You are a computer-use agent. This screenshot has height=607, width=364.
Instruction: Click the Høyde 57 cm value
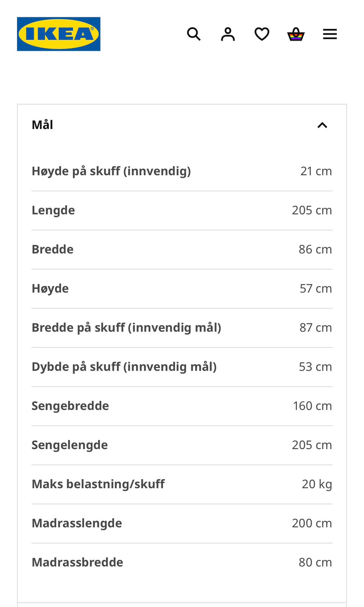point(316,288)
